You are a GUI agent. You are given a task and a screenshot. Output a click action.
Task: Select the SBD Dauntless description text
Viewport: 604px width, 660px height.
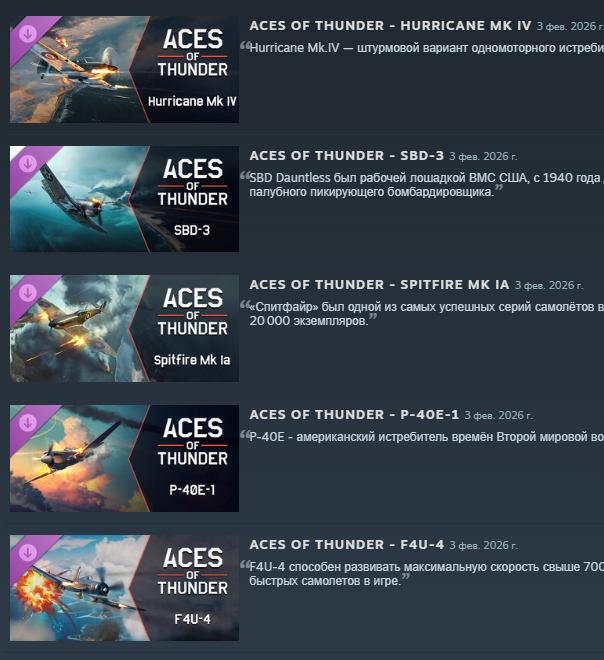pos(426,185)
